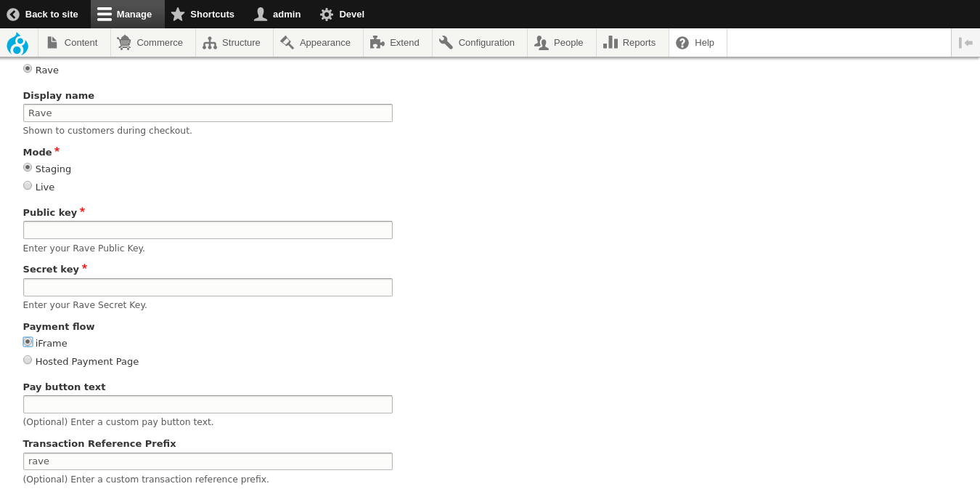Open the Extend menu label
The image size is (980, 489).
coord(404,43)
